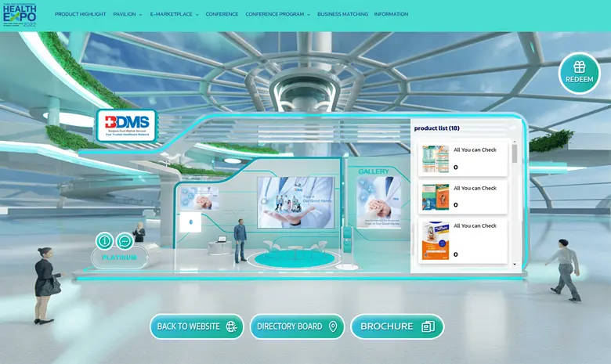Click the white info kiosk panel on booth

(190, 222)
